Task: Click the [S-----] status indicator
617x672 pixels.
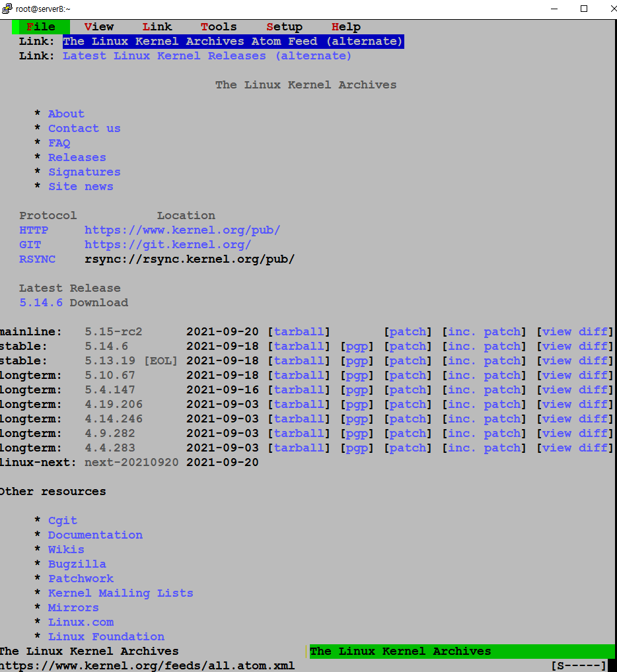Action: tap(579, 666)
